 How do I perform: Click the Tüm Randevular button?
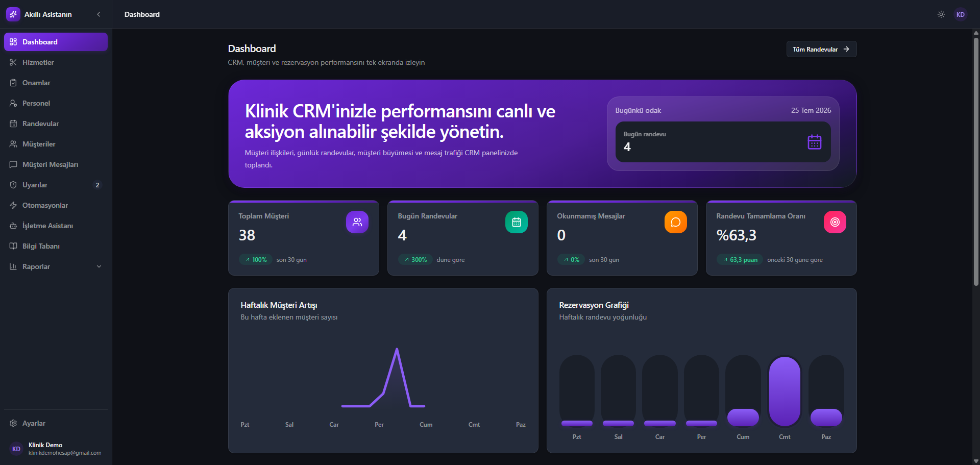coord(821,49)
